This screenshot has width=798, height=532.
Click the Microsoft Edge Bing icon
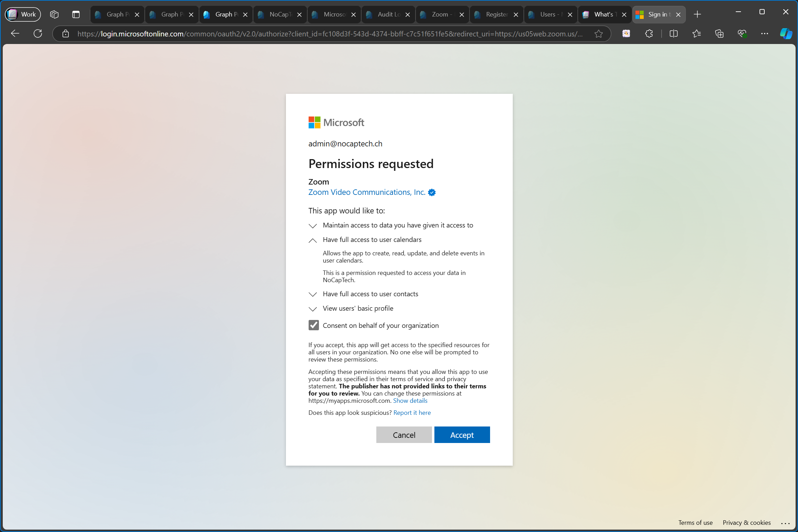click(x=785, y=34)
